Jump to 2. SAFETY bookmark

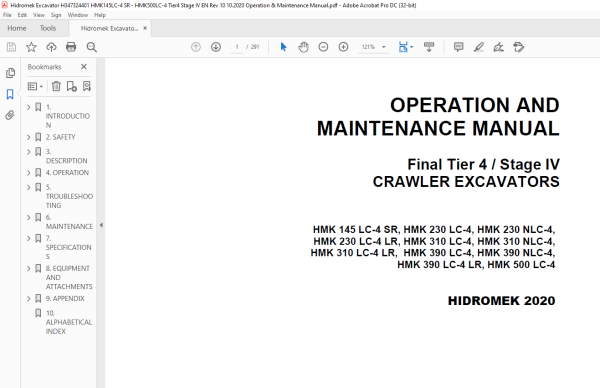[x=60, y=137]
